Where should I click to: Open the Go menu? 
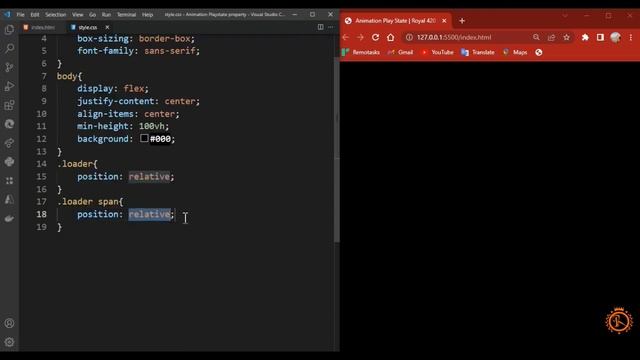[93, 14]
